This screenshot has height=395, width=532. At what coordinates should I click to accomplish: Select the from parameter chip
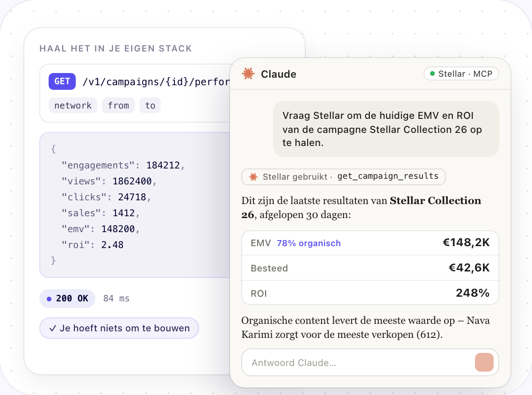[x=118, y=106]
